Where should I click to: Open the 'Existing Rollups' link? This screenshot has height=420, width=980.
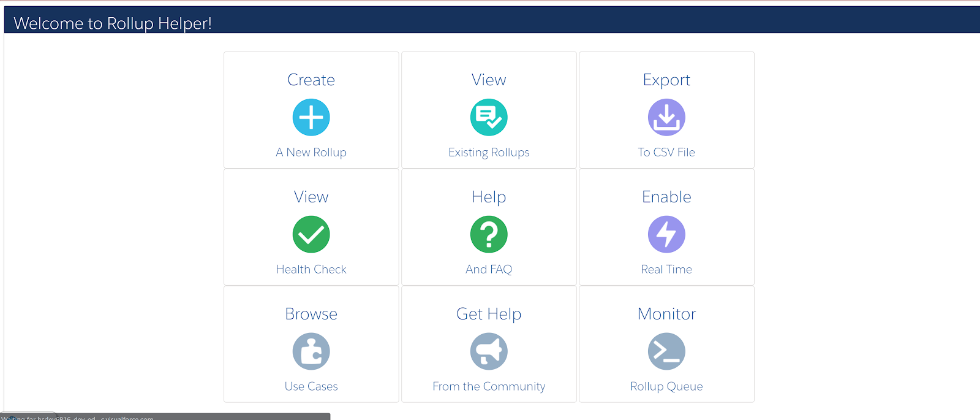[489, 152]
